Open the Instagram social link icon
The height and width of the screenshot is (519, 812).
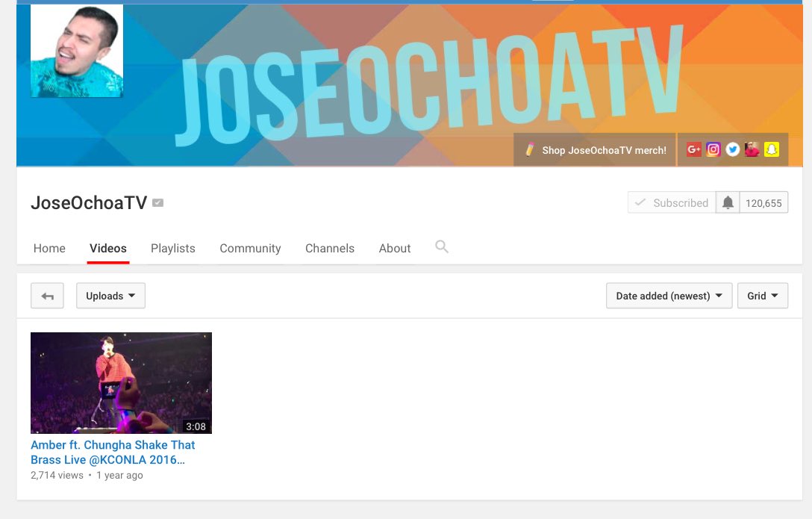pyautogui.click(x=713, y=149)
